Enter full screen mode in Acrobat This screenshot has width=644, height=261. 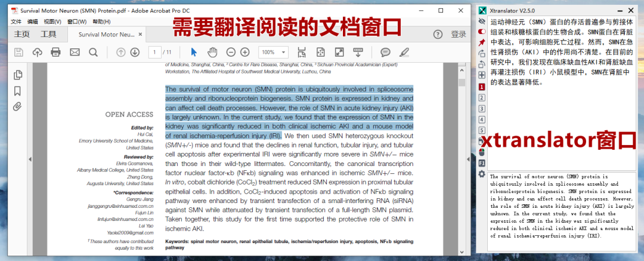click(339, 53)
